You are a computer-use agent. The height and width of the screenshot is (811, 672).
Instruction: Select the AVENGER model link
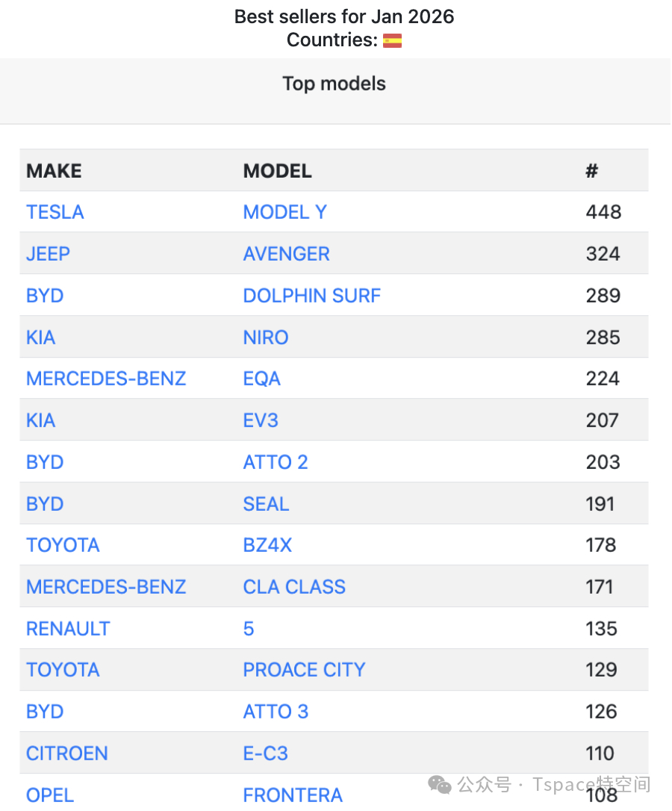pos(286,254)
